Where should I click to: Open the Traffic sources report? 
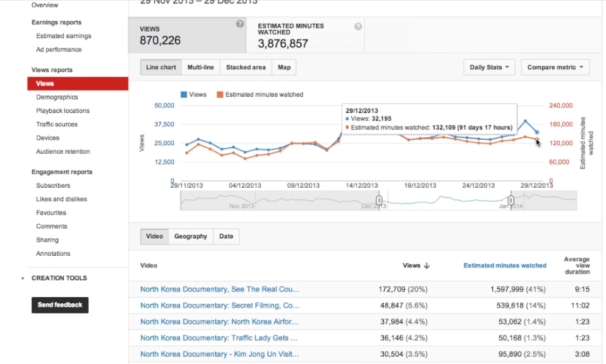tap(57, 125)
